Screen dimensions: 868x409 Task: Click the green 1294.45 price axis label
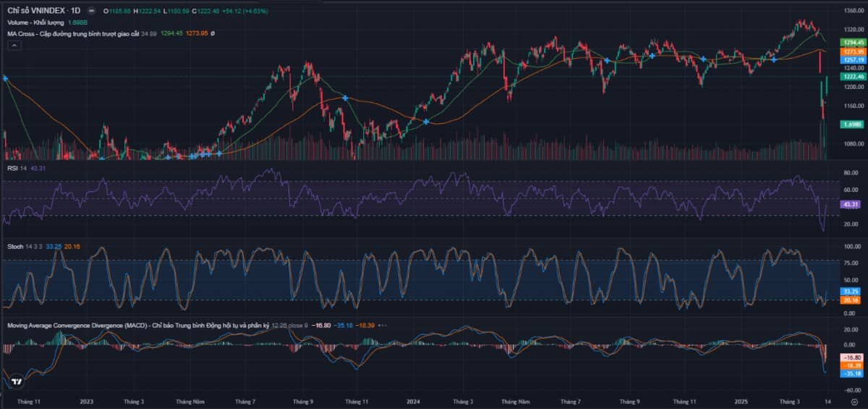[851, 43]
